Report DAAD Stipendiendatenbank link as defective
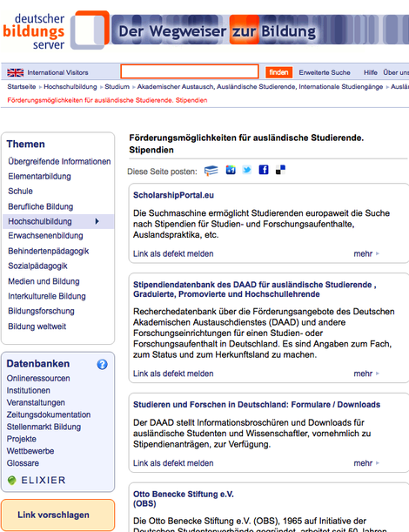409x532 pixels. pyautogui.click(x=173, y=374)
